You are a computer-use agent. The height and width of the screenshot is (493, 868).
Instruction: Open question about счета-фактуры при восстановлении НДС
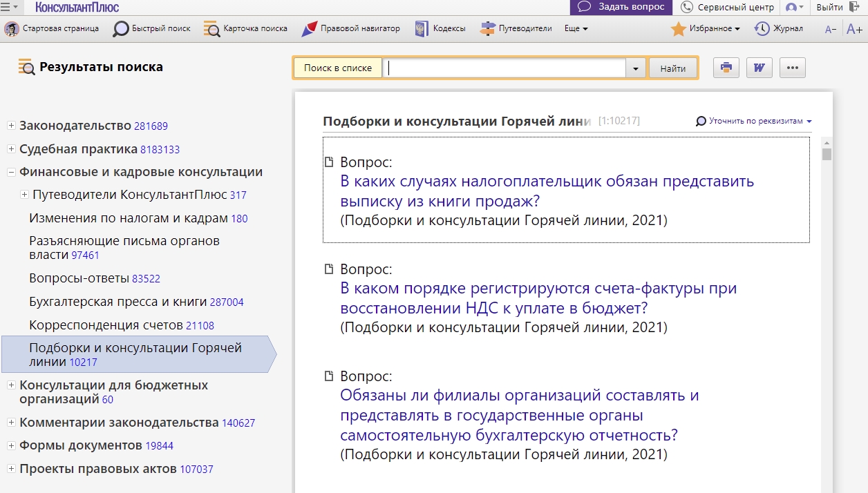point(538,298)
